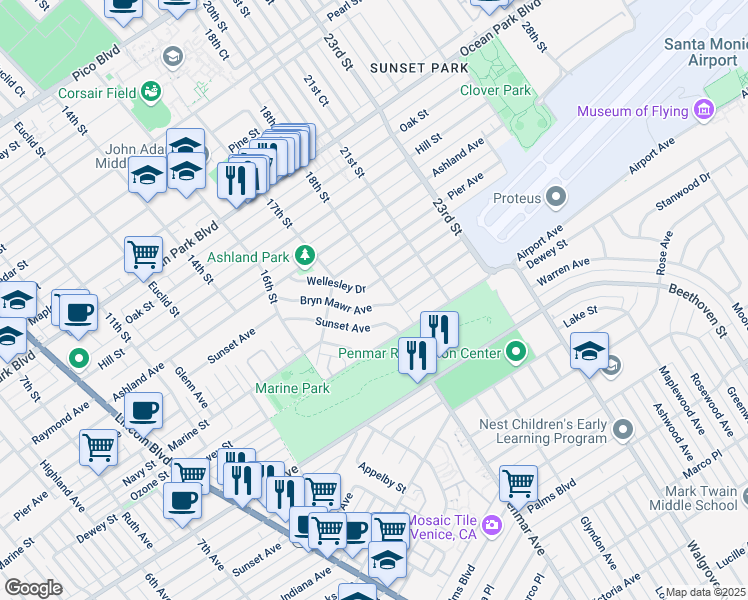Click the Wellesley Dr street label

point(336,285)
